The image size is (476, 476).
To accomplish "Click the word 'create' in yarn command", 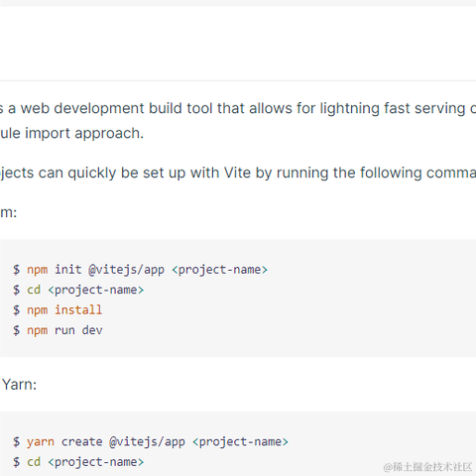I will (x=82, y=442).
